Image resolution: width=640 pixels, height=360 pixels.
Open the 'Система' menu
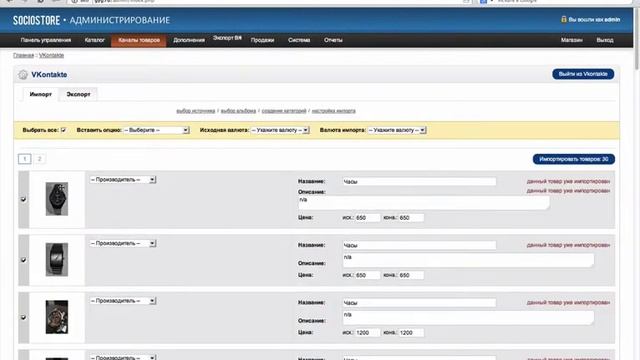pos(299,40)
